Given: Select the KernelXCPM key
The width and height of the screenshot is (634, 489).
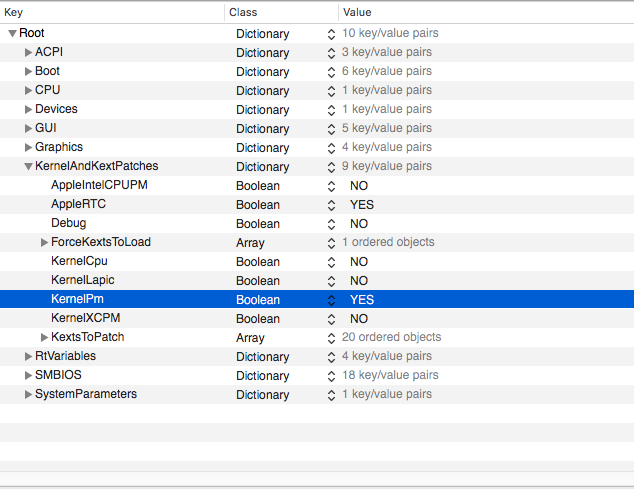Looking at the screenshot, I should tap(85, 318).
